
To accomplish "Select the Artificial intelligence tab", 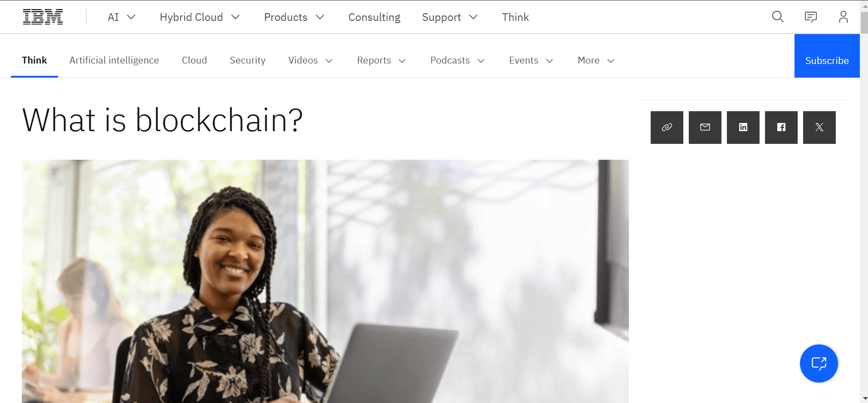I will (x=114, y=60).
